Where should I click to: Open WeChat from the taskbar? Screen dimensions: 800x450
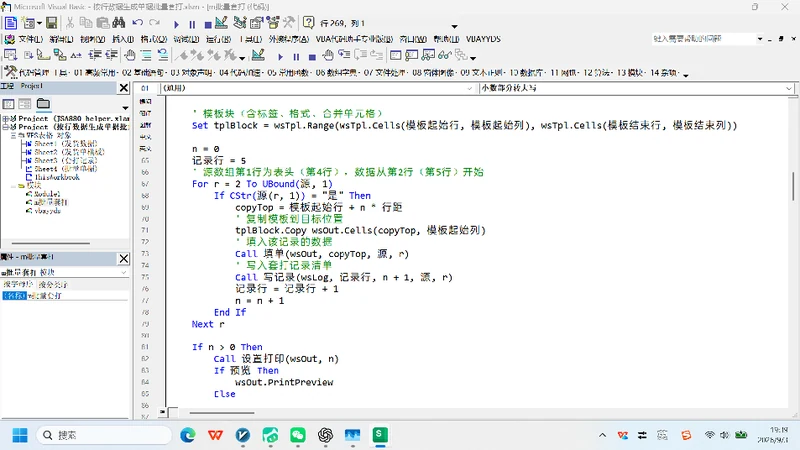(x=297, y=435)
